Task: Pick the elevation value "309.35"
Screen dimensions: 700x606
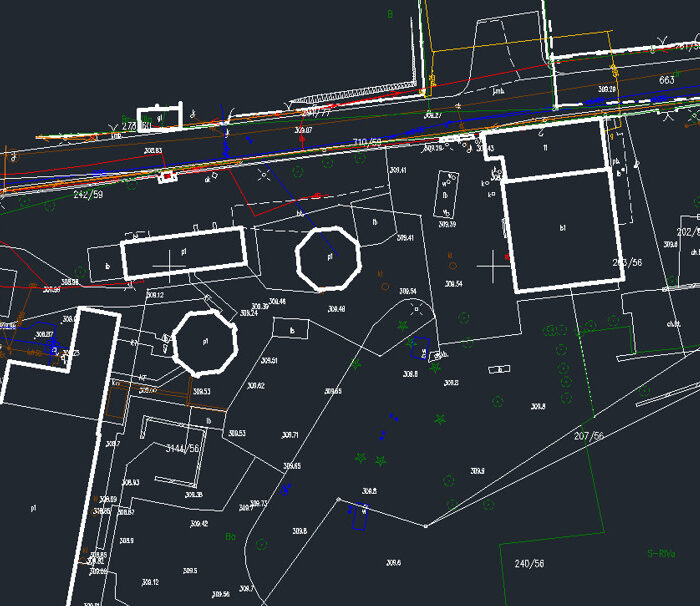Action: pyautogui.click(x=194, y=495)
